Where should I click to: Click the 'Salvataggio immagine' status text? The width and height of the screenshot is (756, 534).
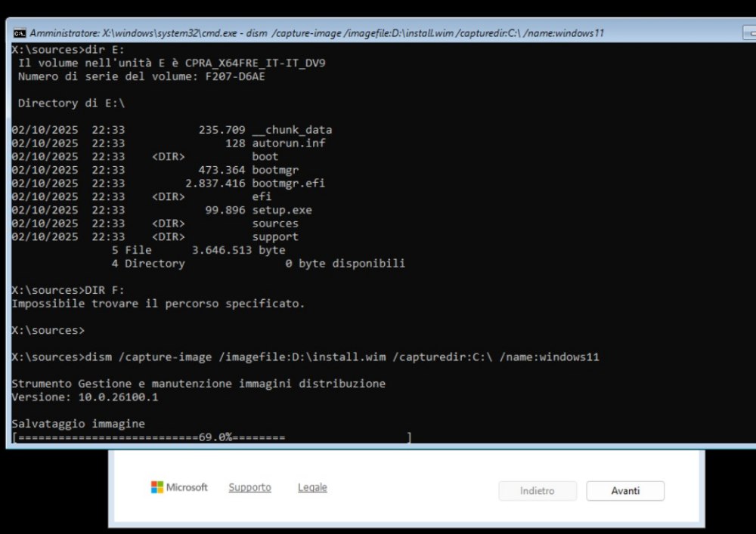coord(78,424)
